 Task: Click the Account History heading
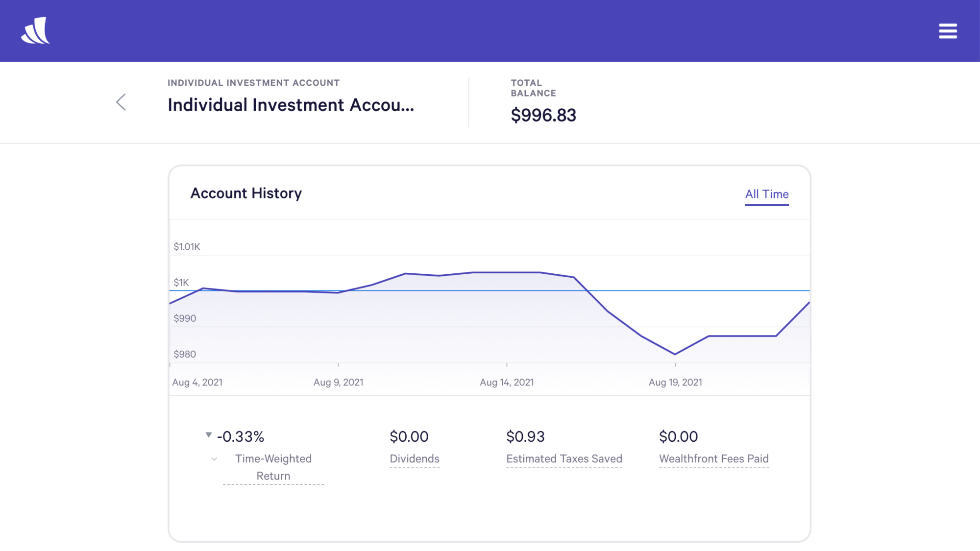(x=246, y=193)
